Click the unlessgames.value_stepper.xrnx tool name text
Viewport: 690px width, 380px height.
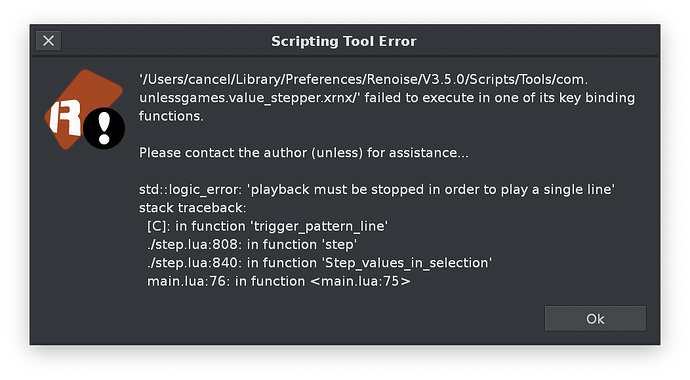tap(247, 98)
